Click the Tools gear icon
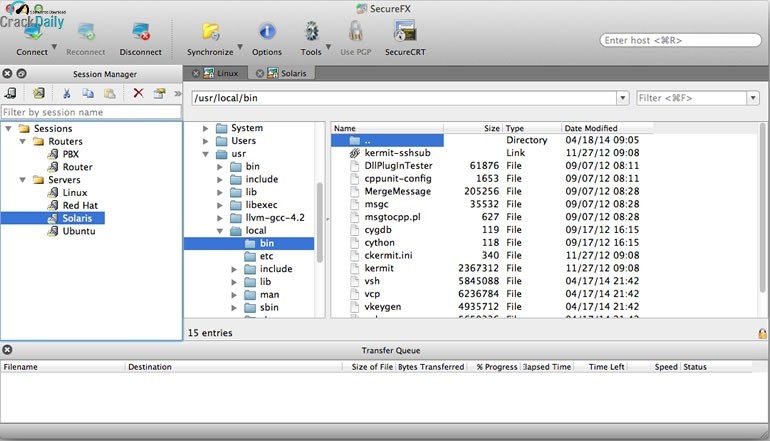The image size is (770, 441). pos(311,32)
